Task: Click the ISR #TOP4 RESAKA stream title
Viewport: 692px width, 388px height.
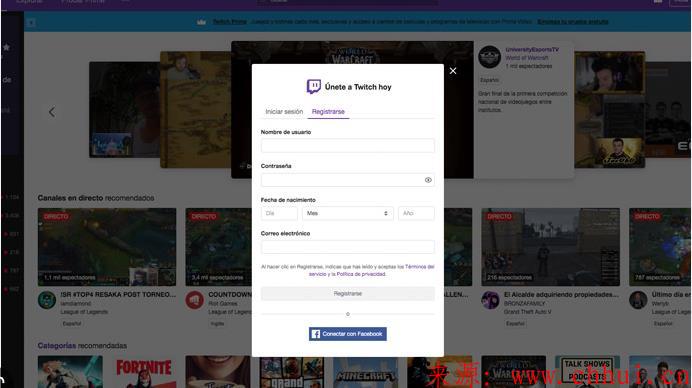Action: pos(118,294)
